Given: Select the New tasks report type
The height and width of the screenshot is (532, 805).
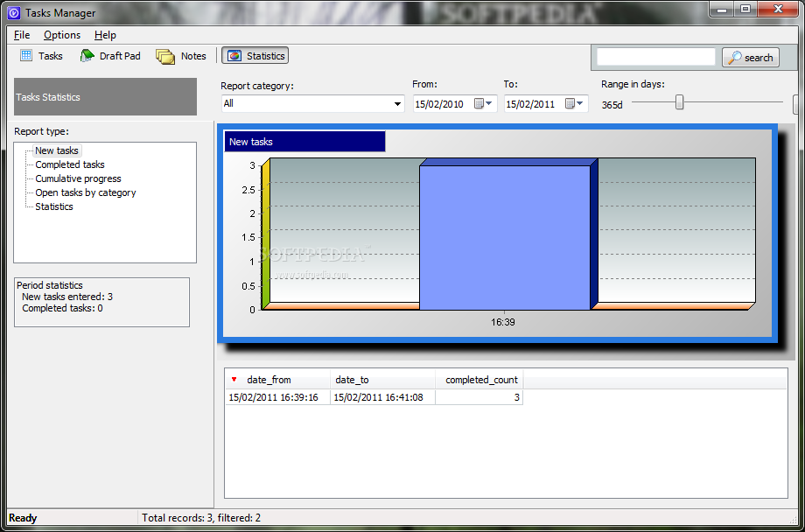Looking at the screenshot, I should pos(57,150).
